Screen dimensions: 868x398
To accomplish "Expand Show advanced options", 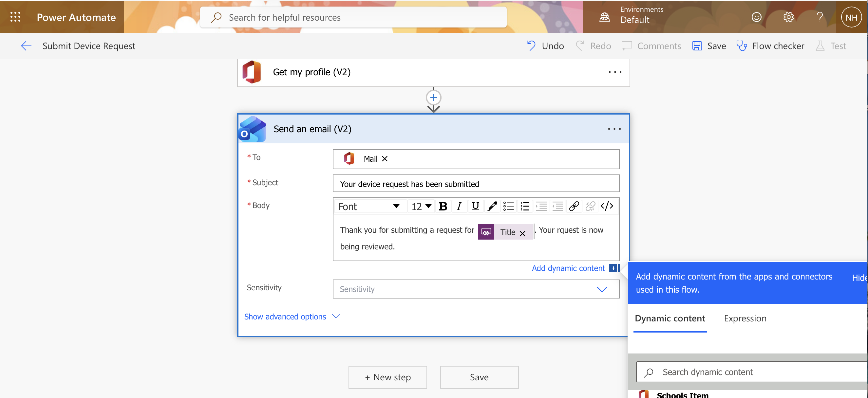I will click(x=292, y=317).
